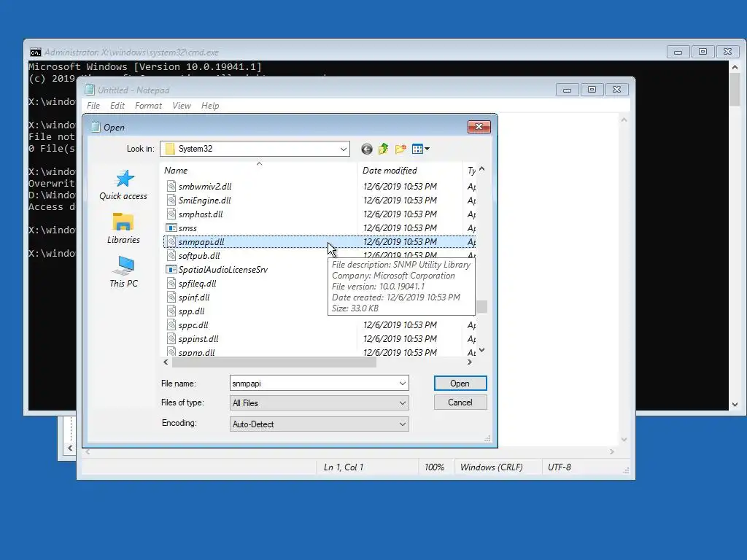The height and width of the screenshot is (560, 747).
Task: Minimize the Notepad window
Action: tap(567, 90)
